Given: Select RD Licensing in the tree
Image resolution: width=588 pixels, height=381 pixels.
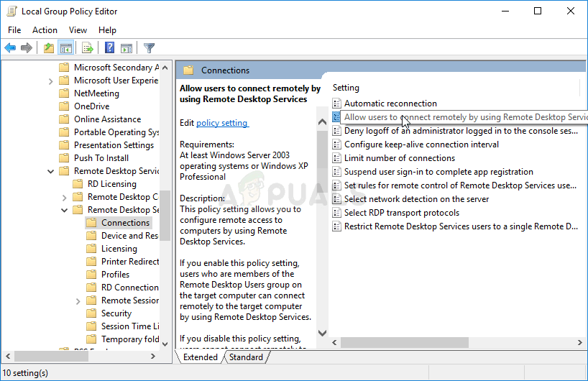Looking at the screenshot, I should coord(111,184).
